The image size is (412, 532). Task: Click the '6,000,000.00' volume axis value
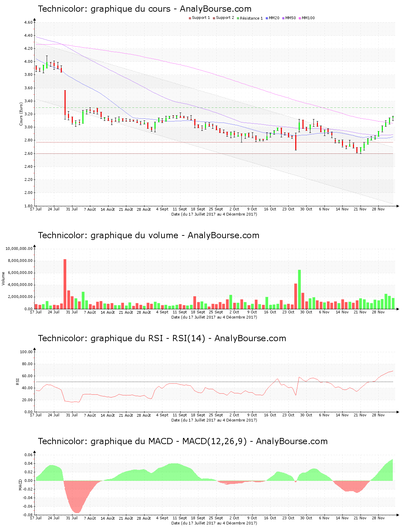click(20, 273)
